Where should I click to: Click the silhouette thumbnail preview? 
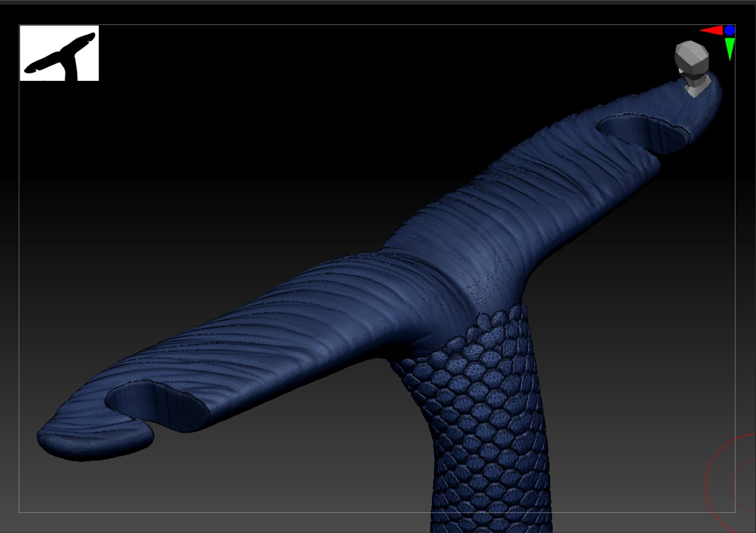tap(59, 53)
